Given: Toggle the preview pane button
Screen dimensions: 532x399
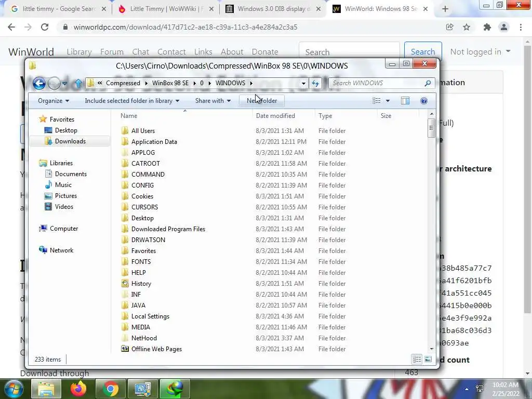Looking at the screenshot, I should coord(405,101).
